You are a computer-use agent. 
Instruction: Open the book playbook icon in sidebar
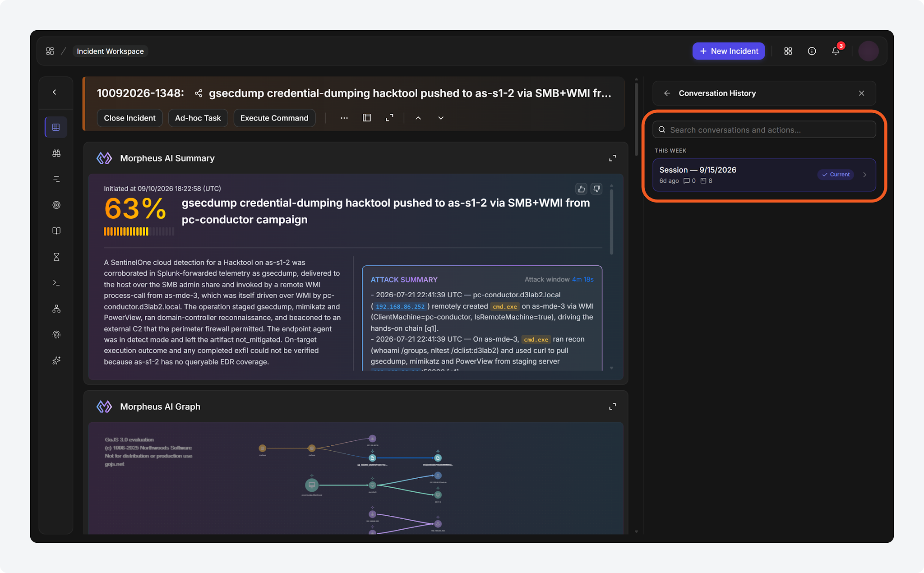(56, 231)
